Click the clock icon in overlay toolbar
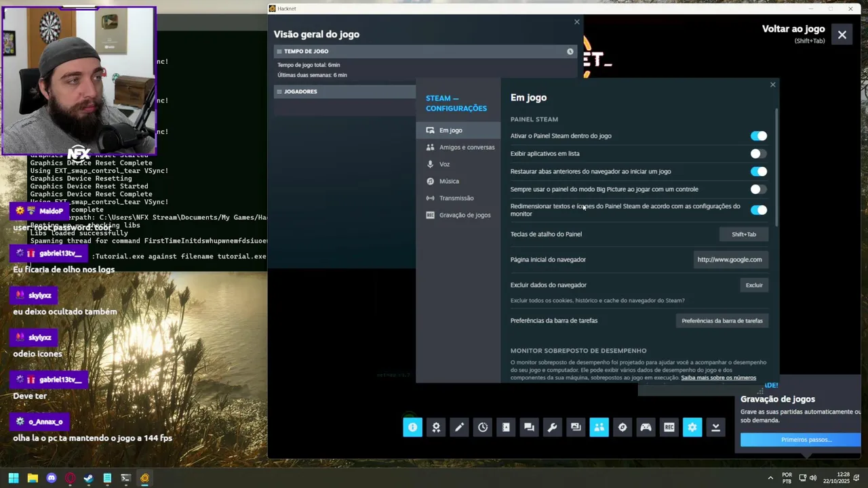Image resolution: width=868 pixels, height=488 pixels. point(483,427)
